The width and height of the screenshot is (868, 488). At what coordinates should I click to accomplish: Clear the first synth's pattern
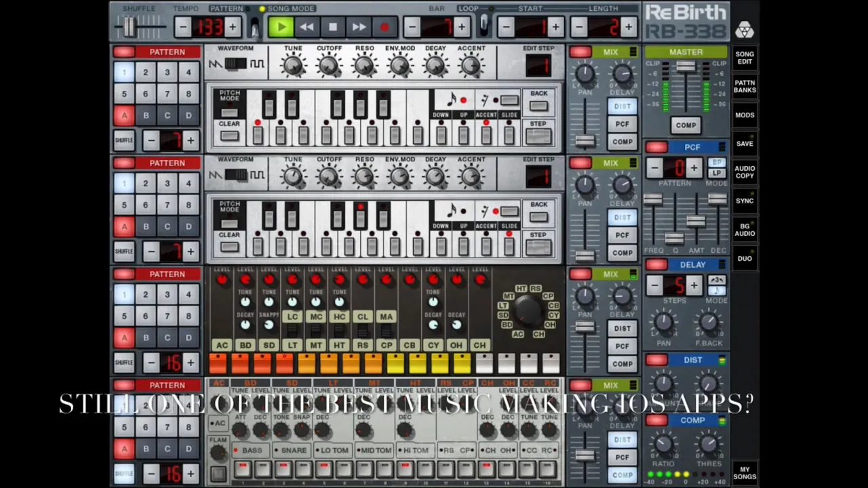(229, 136)
